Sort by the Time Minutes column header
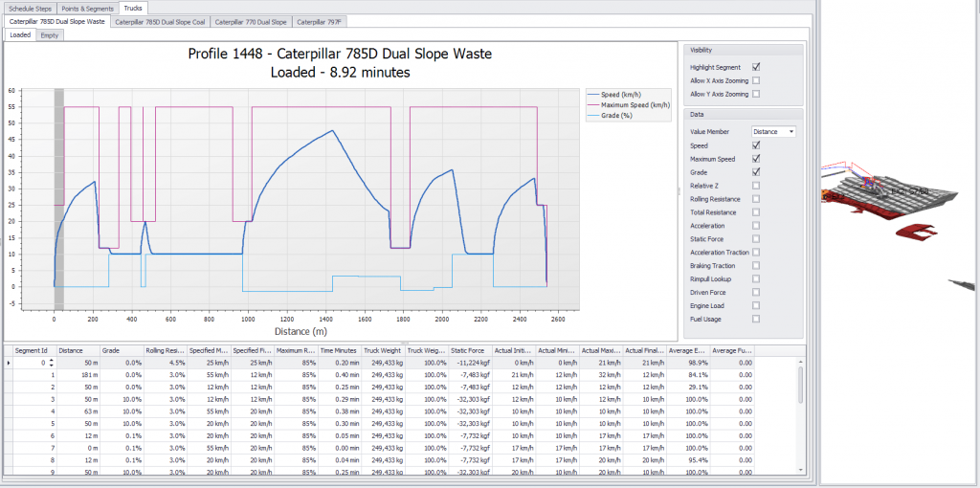 pos(341,350)
